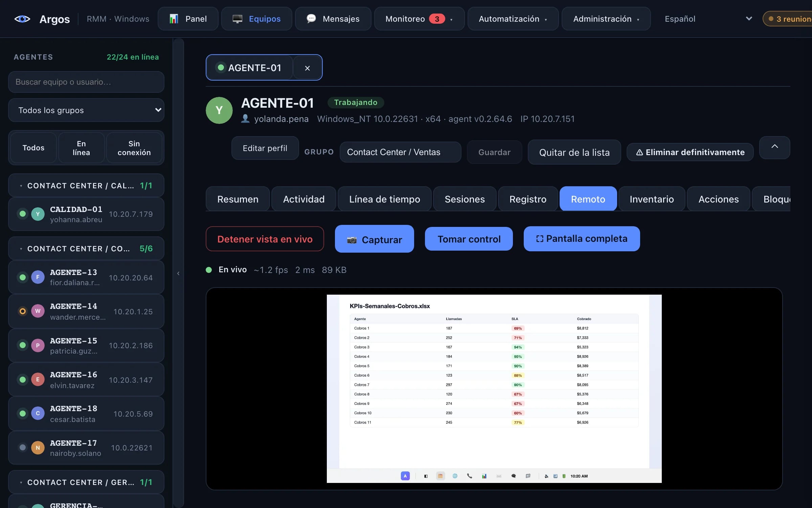Viewport: 812px width, 508px height.
Task: Open the Todos los grupos dropdown
Action: [86, 110]
